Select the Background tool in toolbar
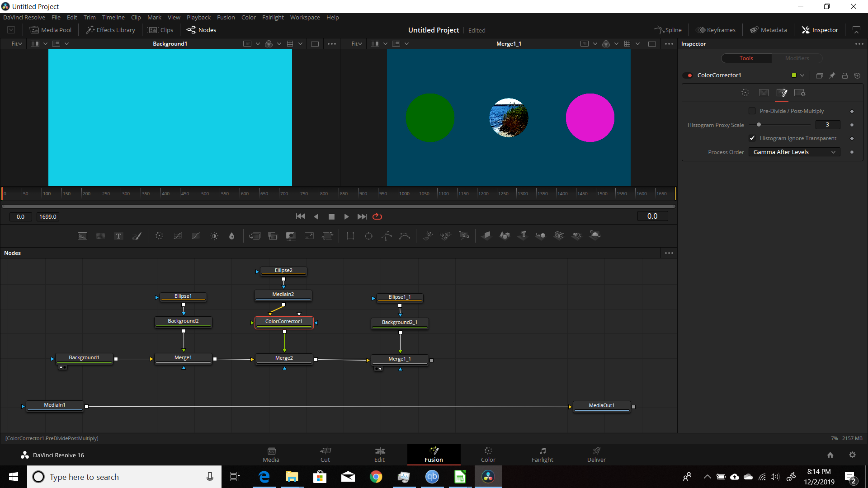 [x=82, y=236]
